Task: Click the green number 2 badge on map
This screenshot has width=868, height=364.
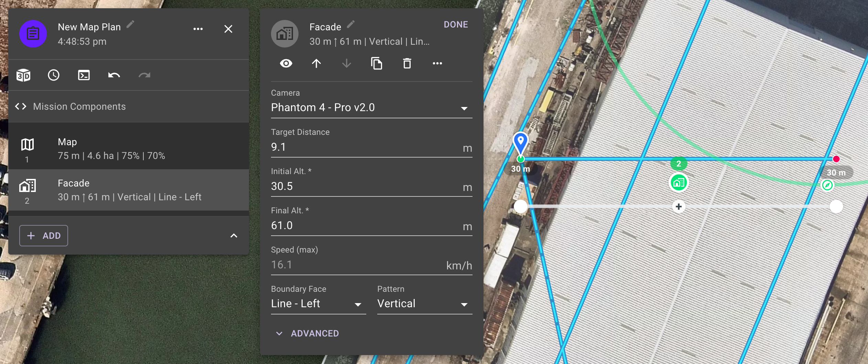Action: 679,164
